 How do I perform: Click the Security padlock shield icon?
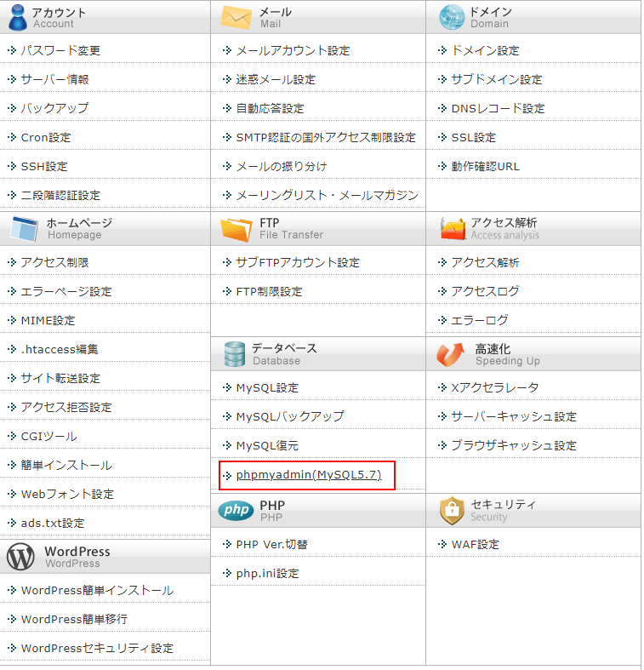[452, 511]
